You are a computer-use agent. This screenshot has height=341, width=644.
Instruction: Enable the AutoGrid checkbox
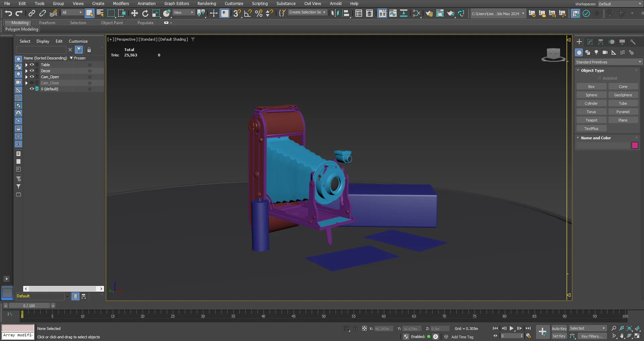[599, 78]
